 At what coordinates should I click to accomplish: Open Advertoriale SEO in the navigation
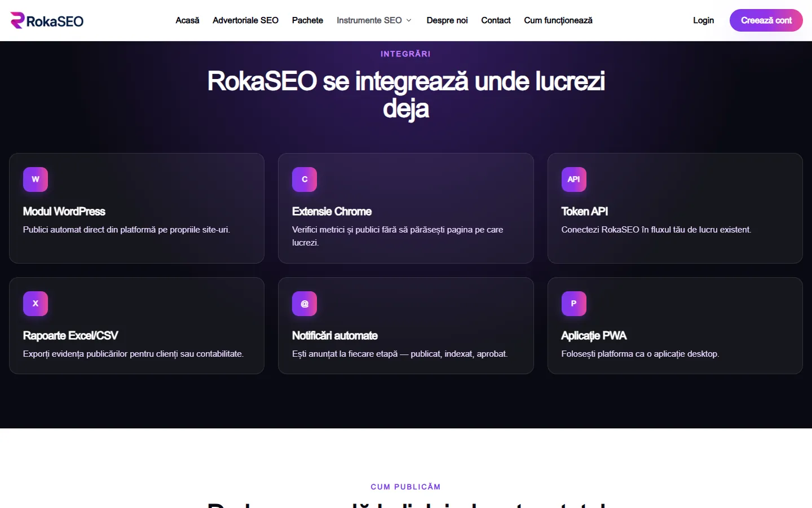pos(245,20)
